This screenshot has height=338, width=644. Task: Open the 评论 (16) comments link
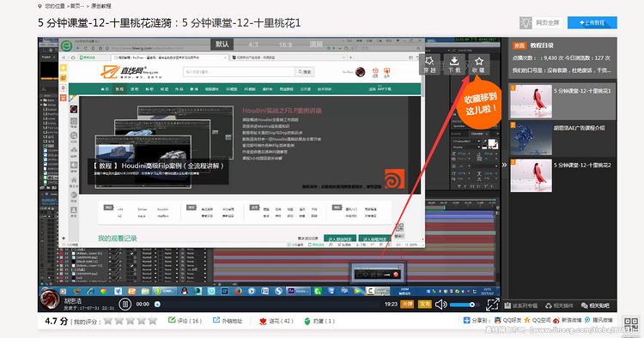point(185,321)
